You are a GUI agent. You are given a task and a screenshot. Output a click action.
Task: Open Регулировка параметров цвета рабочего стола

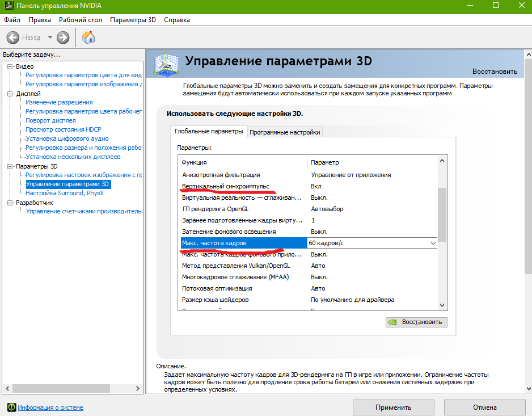click(84, 111)
